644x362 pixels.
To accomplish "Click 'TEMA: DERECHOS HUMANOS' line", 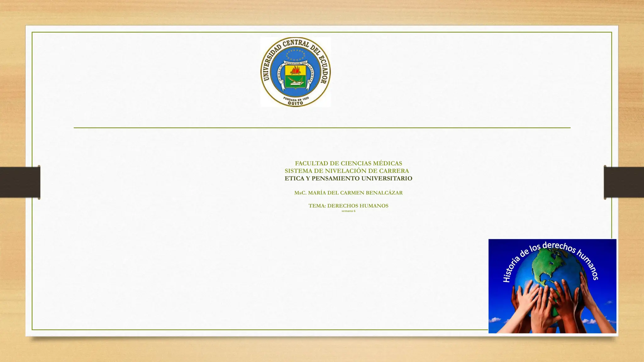I will [x=348, y=206].
